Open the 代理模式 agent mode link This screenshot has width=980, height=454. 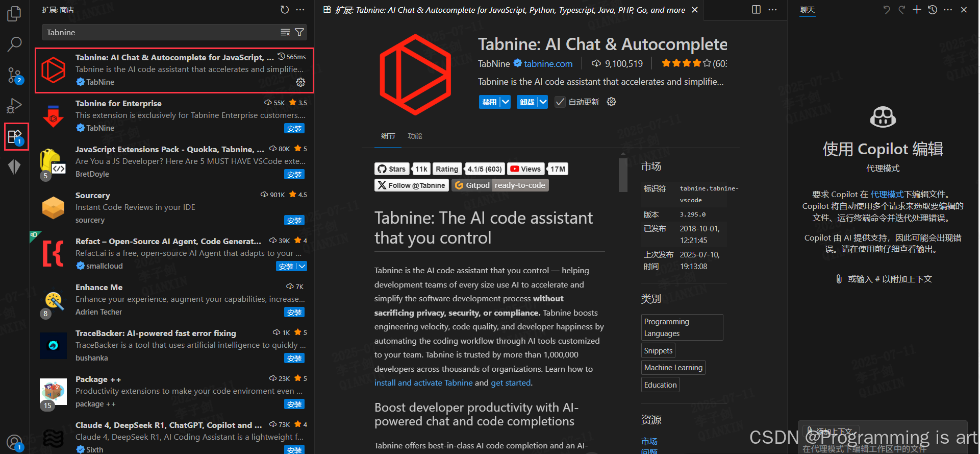[x=887, y=195]
